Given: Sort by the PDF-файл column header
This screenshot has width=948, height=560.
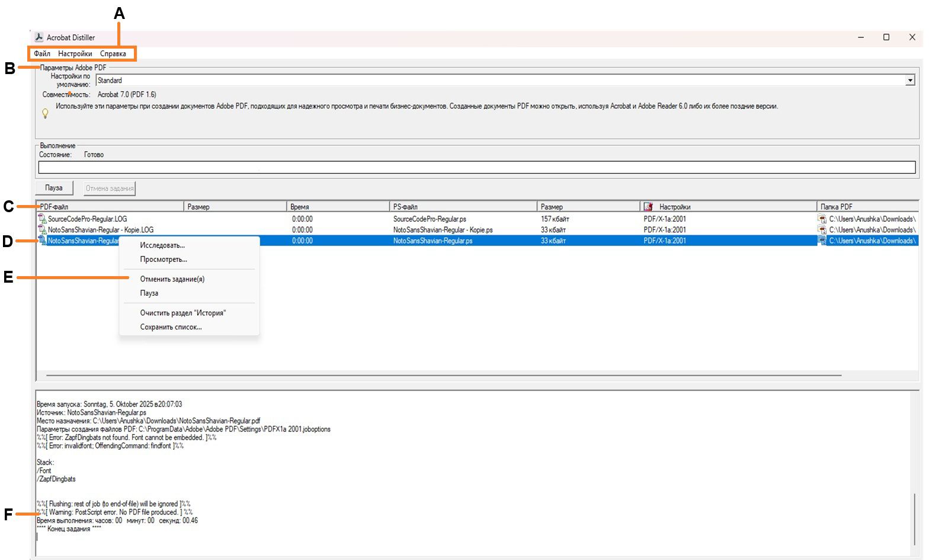Looking at the screenshot, I should click(110, 207).
